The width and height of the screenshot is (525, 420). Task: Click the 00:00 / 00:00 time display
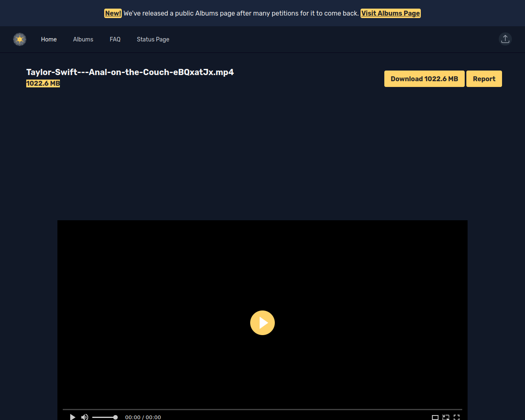(x=143, y=417)
